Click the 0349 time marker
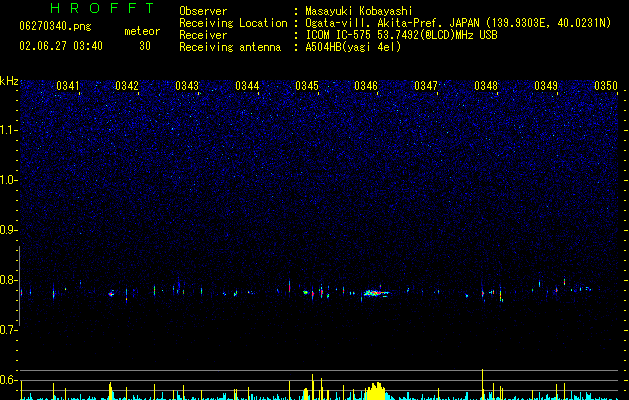This screenshot has height=400, width=629. [x=546, y=86]
